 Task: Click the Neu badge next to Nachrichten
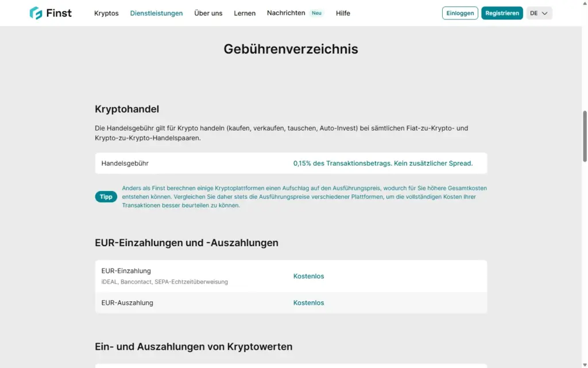coord(316,13)
